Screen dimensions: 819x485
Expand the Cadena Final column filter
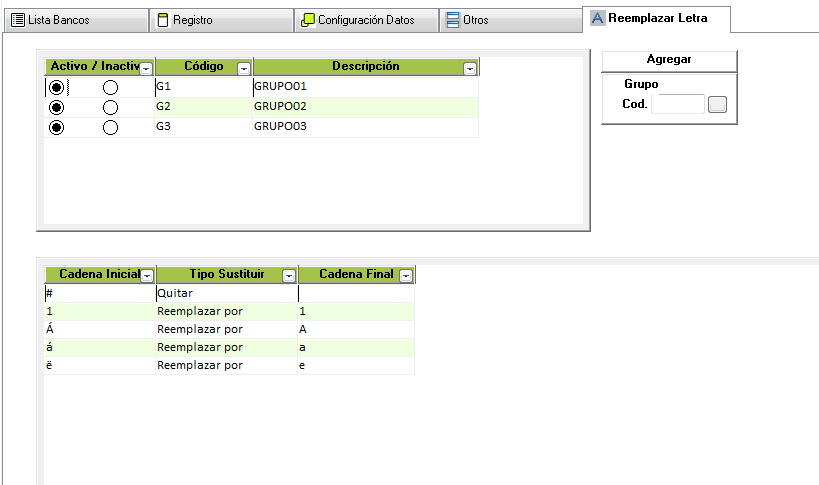(x=406, y=275)
